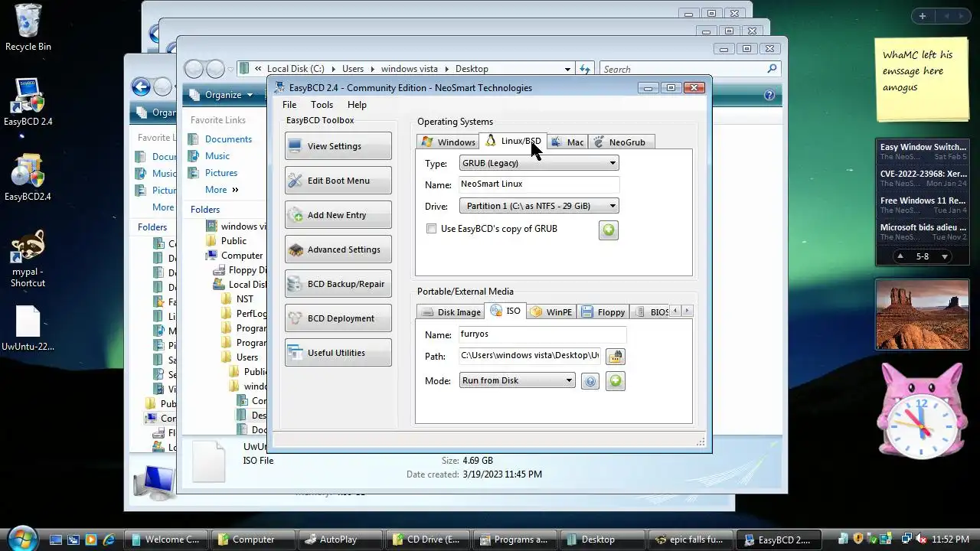Click the green add entry icon beside Mode
This screenshot has height=551, width=980.
[616, 380]
